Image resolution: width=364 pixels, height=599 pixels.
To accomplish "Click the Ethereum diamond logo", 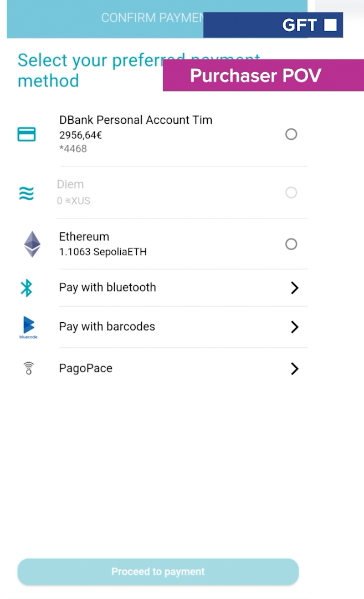I will (32, 244).
